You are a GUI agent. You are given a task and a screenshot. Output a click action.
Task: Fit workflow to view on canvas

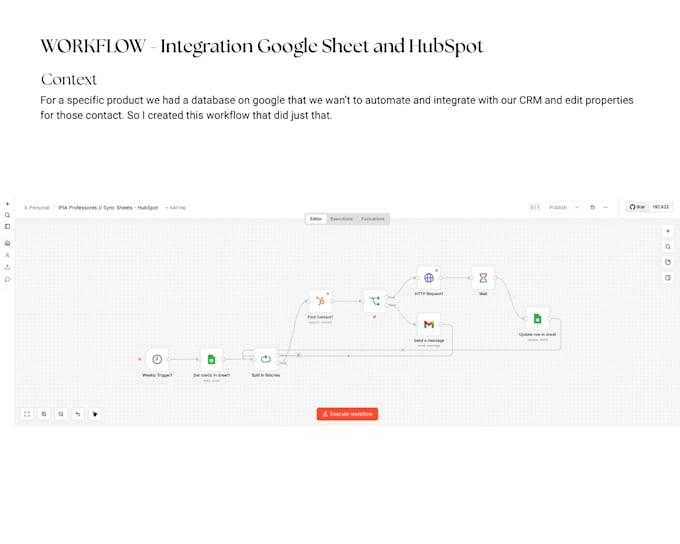click(x=27, y=414)
